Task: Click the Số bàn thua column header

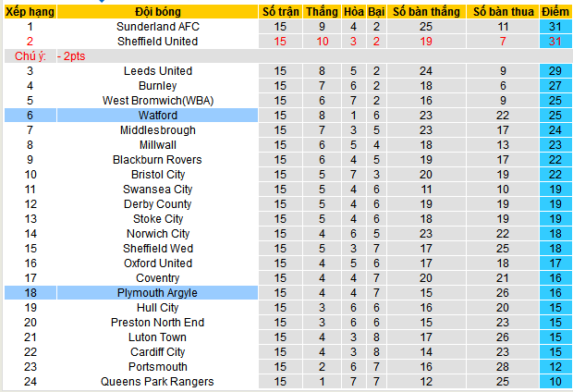Action: [503, 12]
